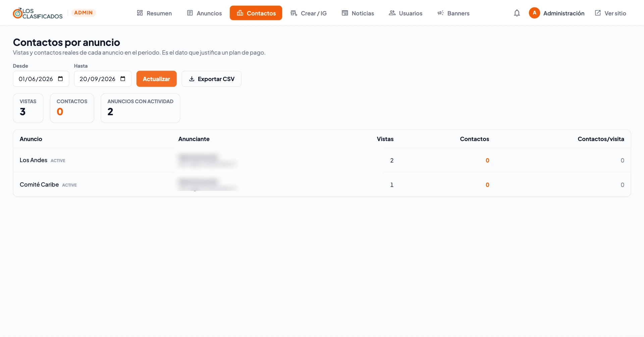Screen dimensions: 644x337
Task: Click the Anuncio column header
Action: point(31,139)
